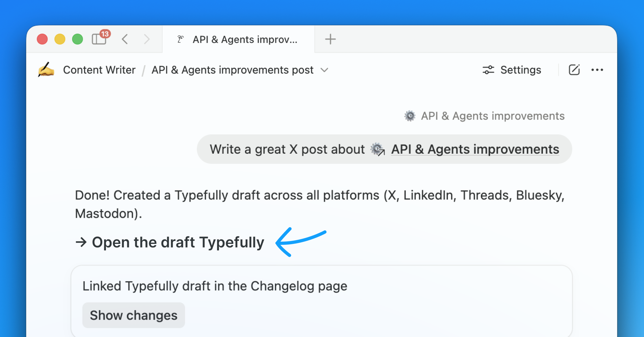Go forward with the right chevron
Screen dimensions: 644x337
pyautogui.click(x=147, y=39)
